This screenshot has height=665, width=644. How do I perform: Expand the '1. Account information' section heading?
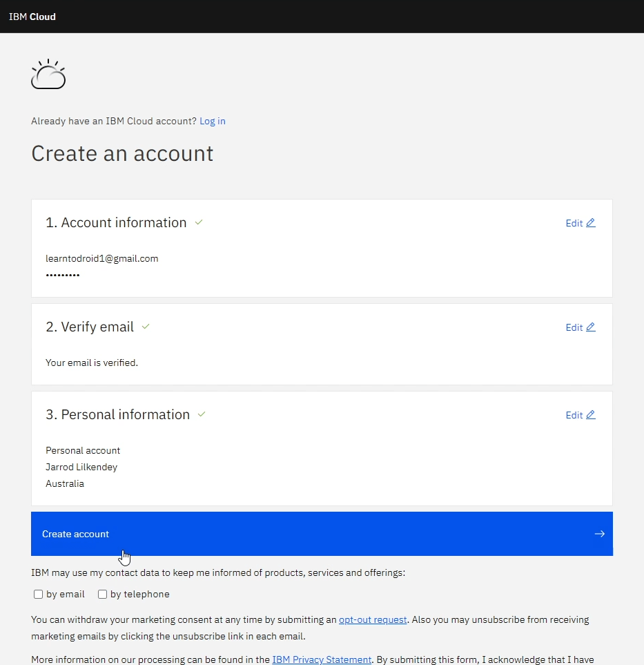tap(116, 223)
